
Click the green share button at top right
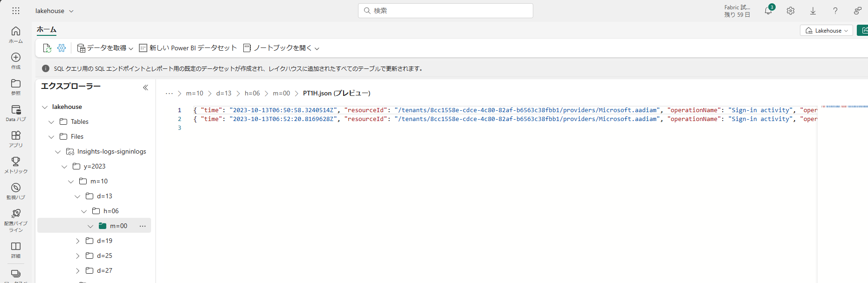(x=862, y=30)
